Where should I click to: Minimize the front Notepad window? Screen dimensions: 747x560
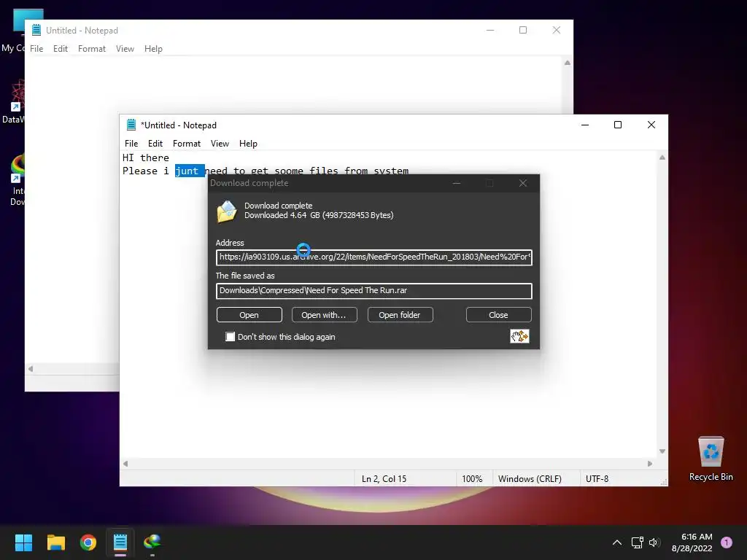pyautogui.click(x=585, y=125)
